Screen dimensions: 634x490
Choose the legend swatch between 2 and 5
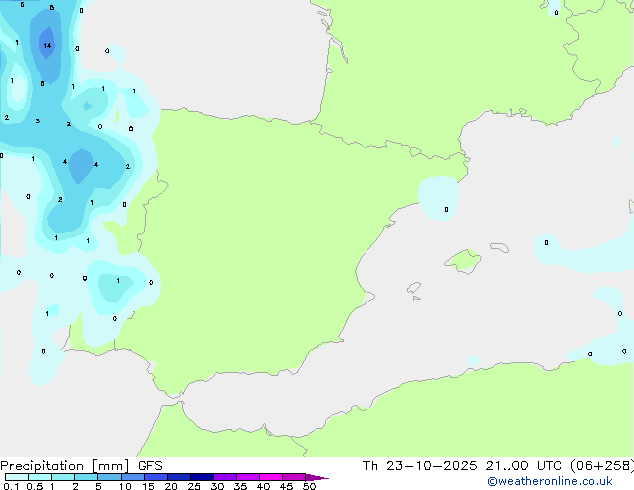pos(86,477)
